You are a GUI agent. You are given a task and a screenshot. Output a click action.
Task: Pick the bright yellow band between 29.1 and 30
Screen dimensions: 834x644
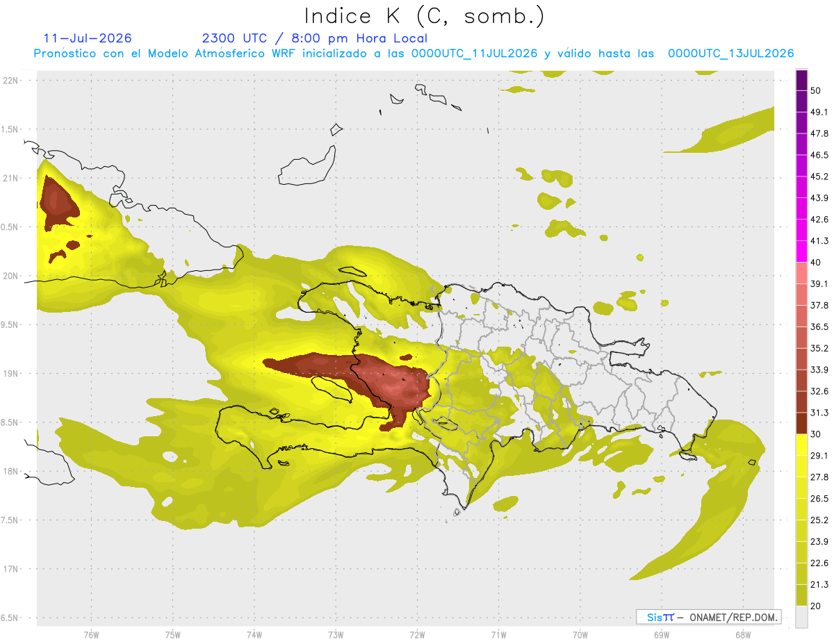(x=801, y=445)
